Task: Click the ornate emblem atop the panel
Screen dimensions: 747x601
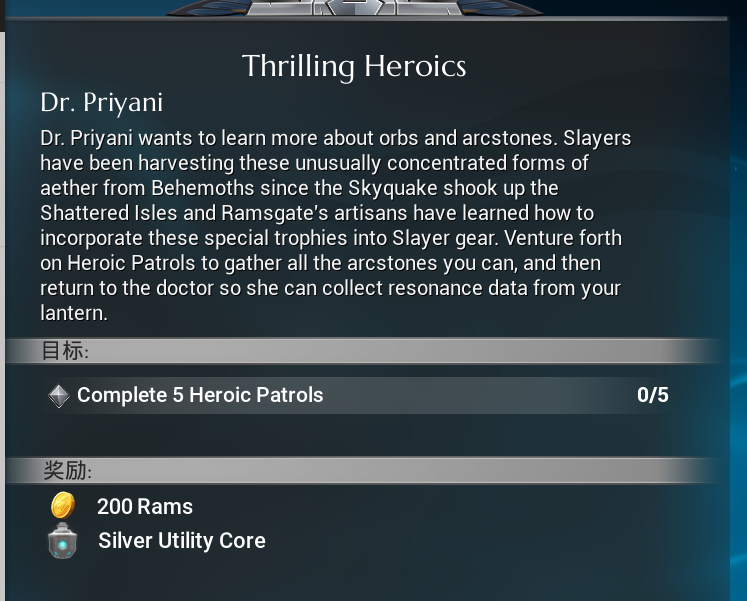Action: (x=355, y=8)
